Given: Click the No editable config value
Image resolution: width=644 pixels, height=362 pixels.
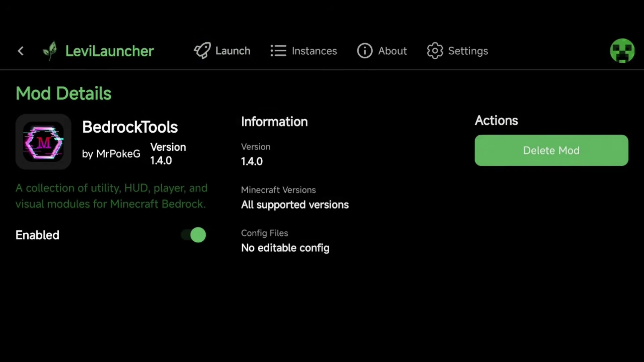Looking at the screenshot, I should (285, 248).
